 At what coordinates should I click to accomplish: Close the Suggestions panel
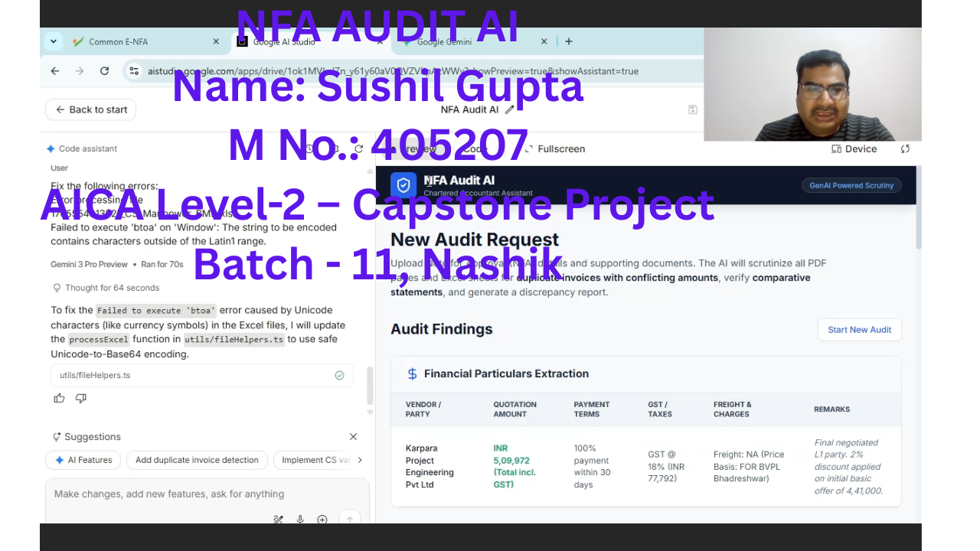pyautogui.click(x=353, y=437)
